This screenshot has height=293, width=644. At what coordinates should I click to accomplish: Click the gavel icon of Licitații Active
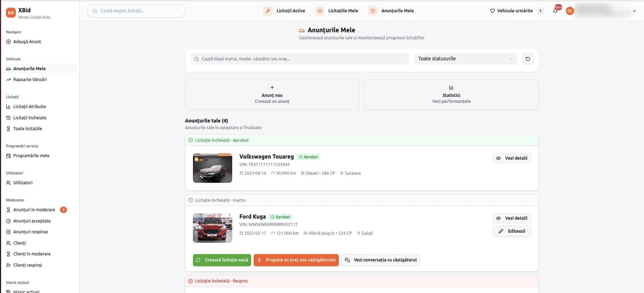click(268, 11)
